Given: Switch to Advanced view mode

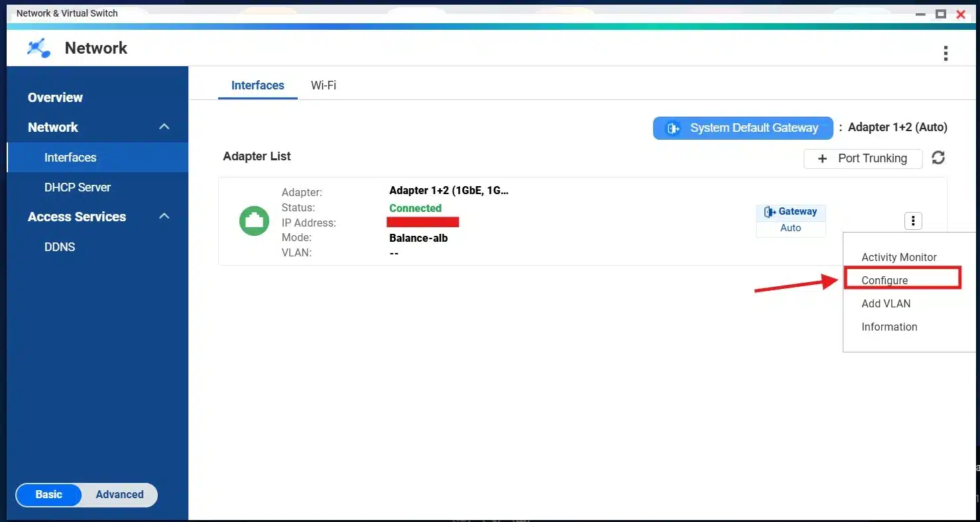Looking at the screenshot, I should pos(119,494).
